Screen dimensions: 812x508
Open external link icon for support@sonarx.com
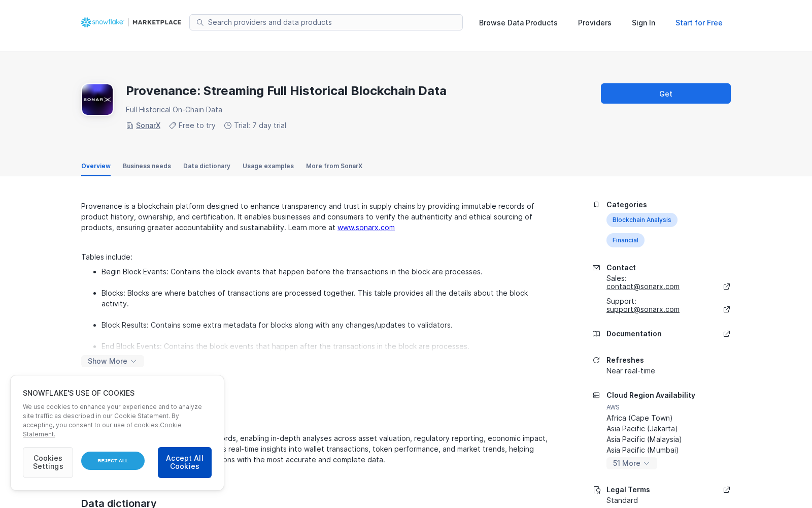(727, 309)
